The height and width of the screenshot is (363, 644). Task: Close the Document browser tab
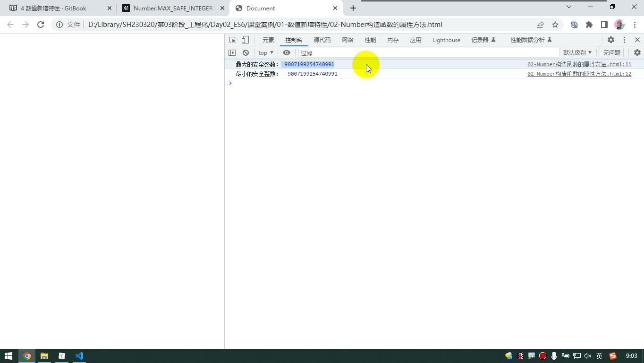[x=335, y=8]
